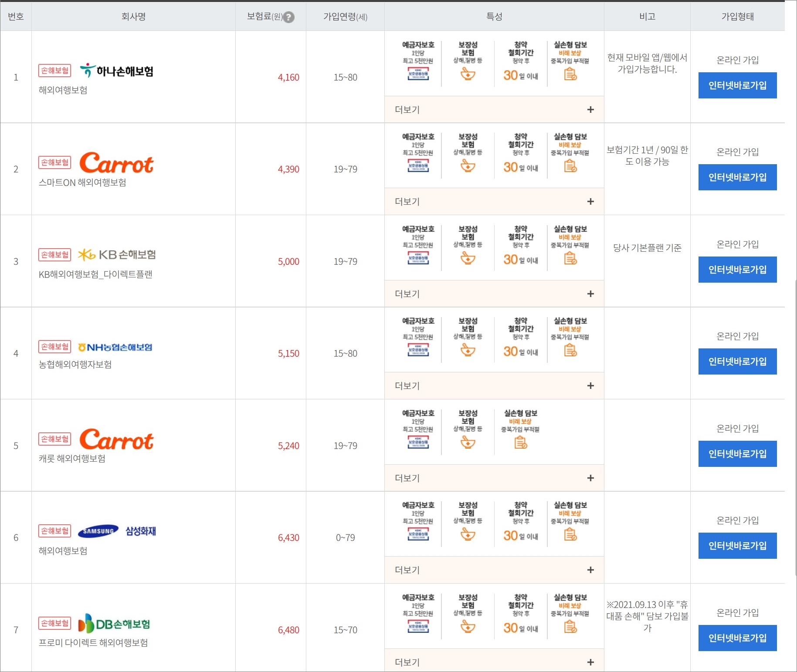Click the Carrot logo for 캐롯 해외여행보험
The image size is (797, 672).
[116, 439]
